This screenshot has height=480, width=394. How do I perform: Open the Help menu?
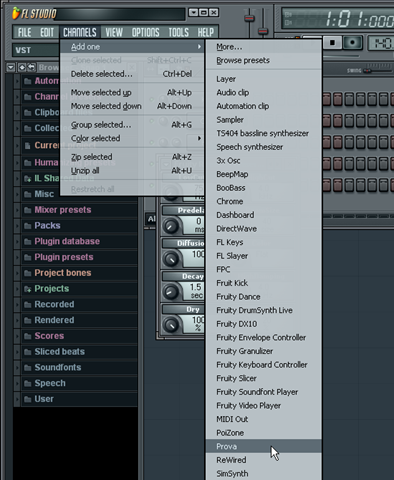pos(206,32)
